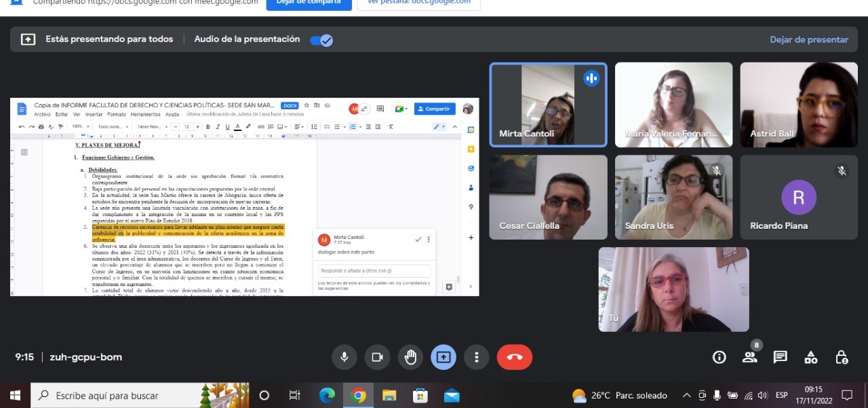Open the activities panel
Screen dimensions: 868x408
[811, 357]
